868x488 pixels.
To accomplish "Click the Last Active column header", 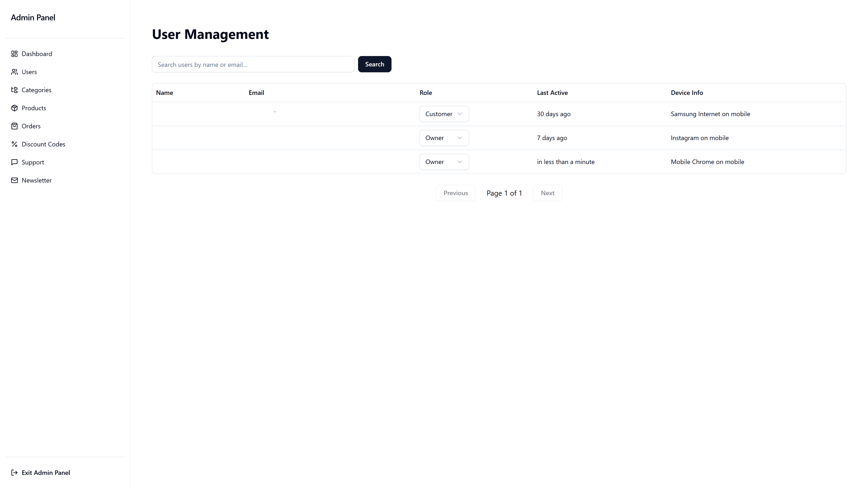I will 552,93.
